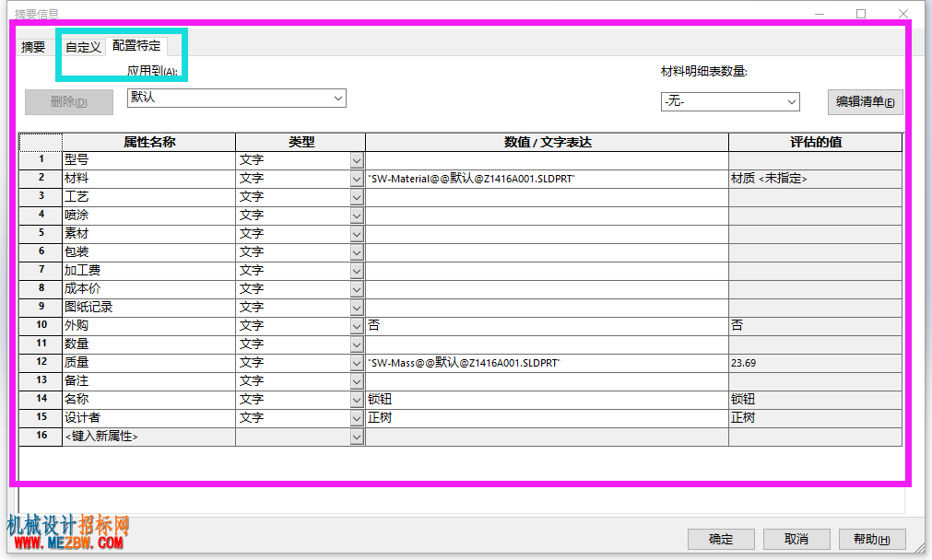Click the value cell 锁钮 for 名称
Image resolution: width=932 pixels, height=560 pixels.
547,400
